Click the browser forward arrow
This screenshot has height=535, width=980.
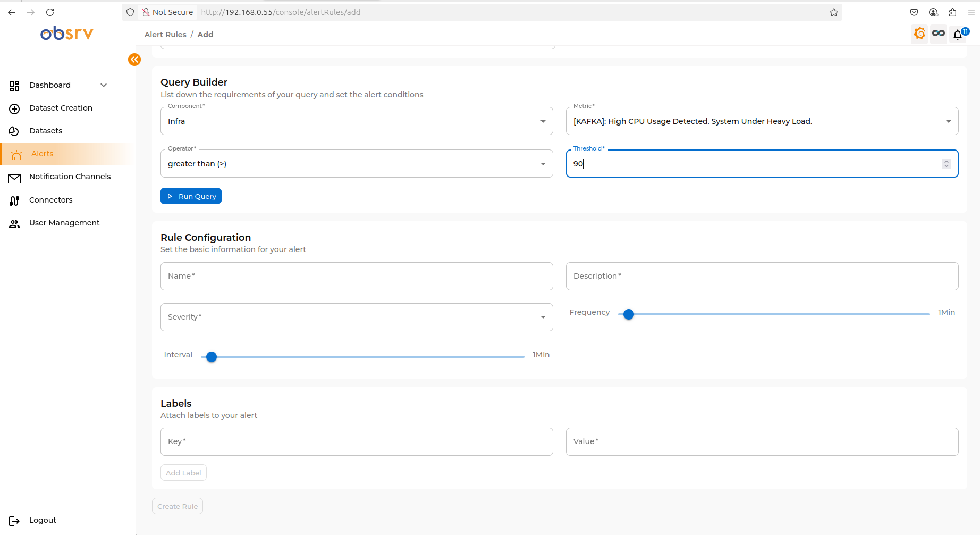coord(31,12)
